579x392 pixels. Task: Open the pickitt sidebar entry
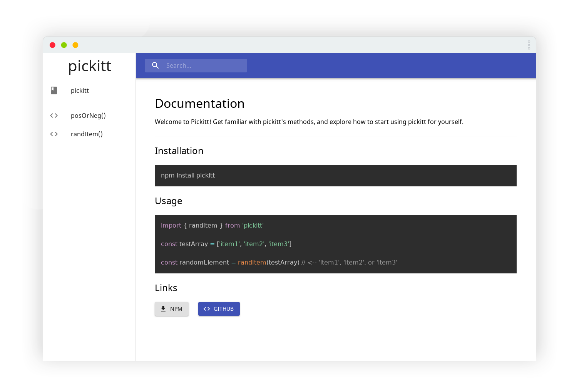pyautogui.click(x=89, y=90)
